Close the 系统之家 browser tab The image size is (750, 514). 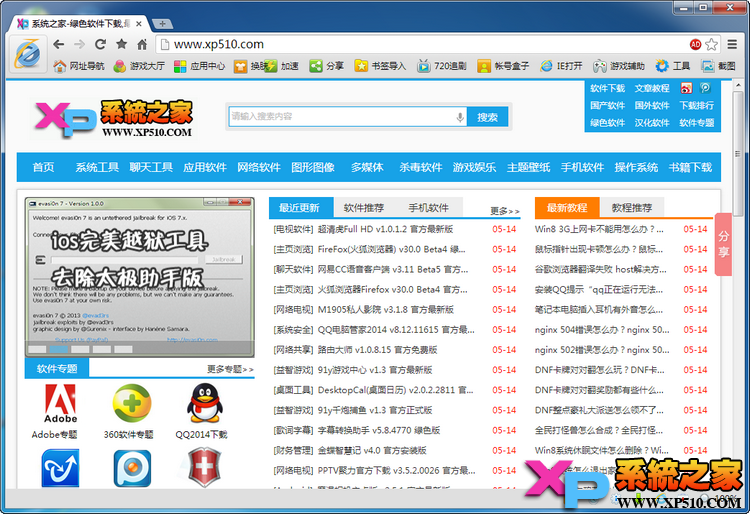(x=139, y=23)
